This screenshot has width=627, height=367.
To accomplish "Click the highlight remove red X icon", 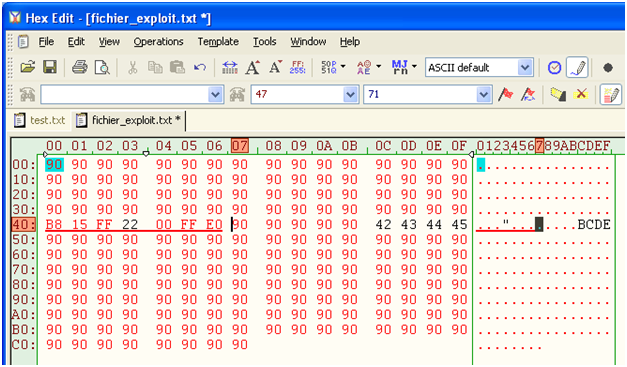I will coord(581,95).
